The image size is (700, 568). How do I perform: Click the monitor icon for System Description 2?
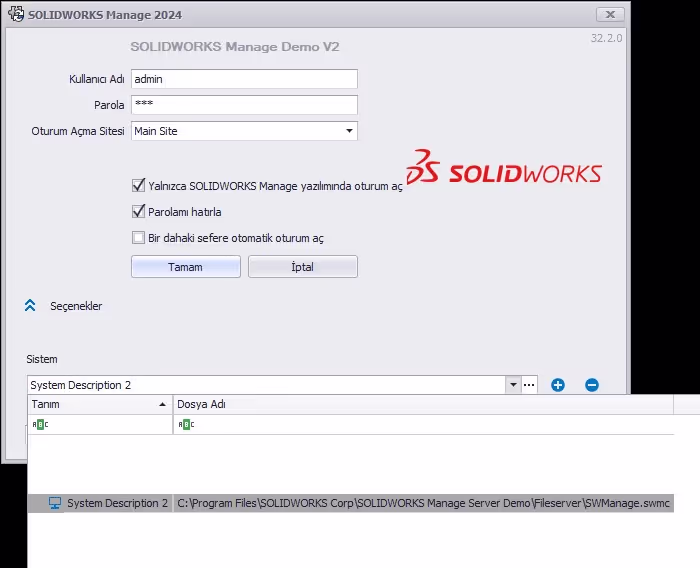point(55,503)
